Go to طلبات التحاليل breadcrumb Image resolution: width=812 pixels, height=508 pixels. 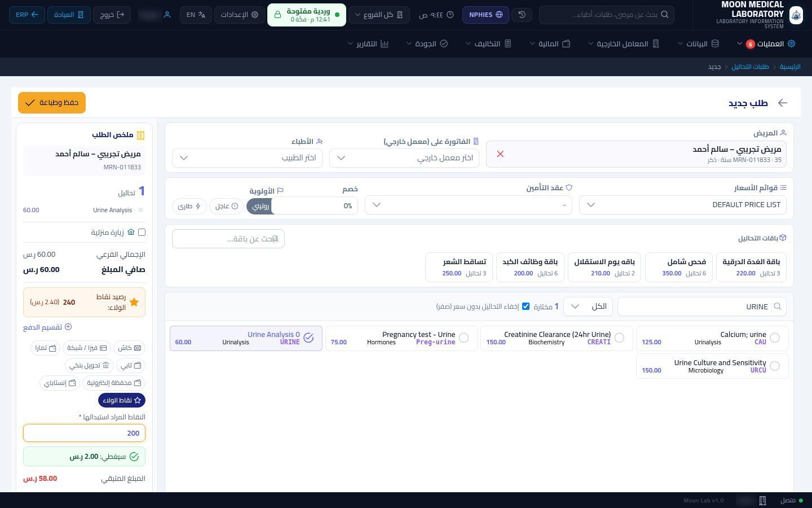pyautogui.click(x=750, y=67)
